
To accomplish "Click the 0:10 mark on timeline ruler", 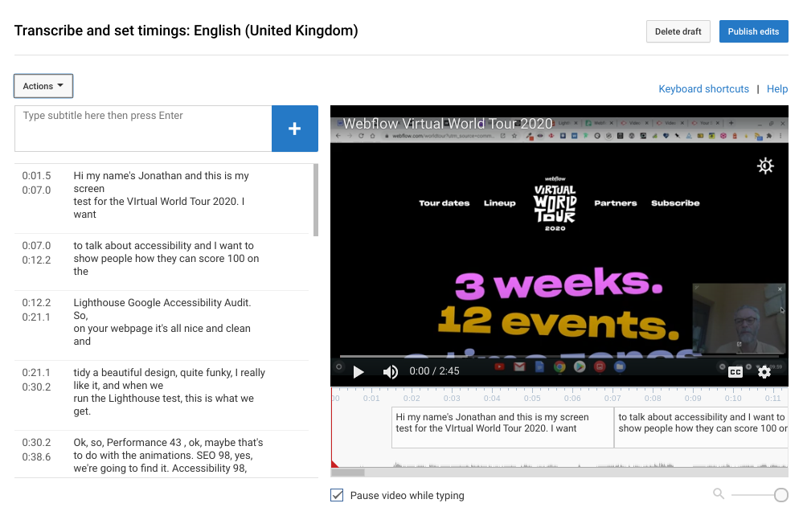I will [733, 399].
